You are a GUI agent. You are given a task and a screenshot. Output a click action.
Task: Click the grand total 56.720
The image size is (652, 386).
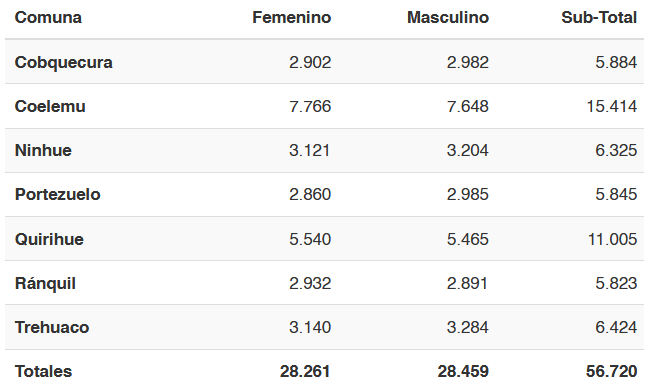point(611,371)
